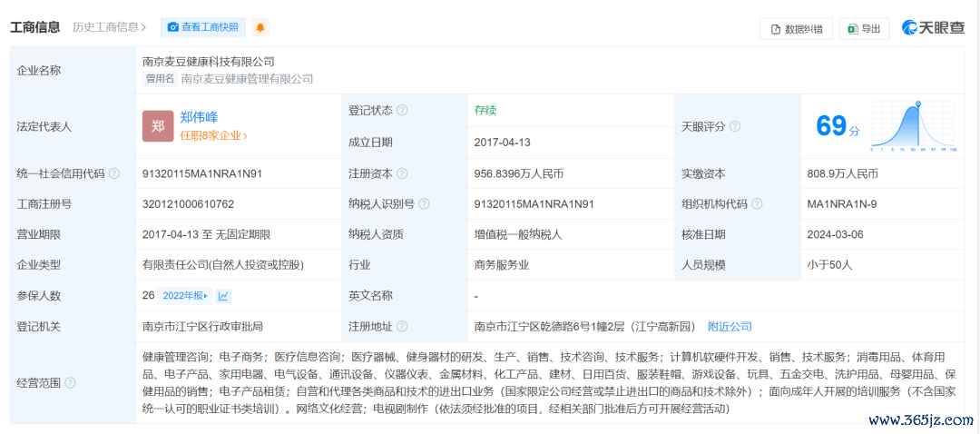Image resolution: width=980 pixels, height=434 pixels.
Task: Click establishment date 2017-04-13
Action: click(x=503, y=142)
